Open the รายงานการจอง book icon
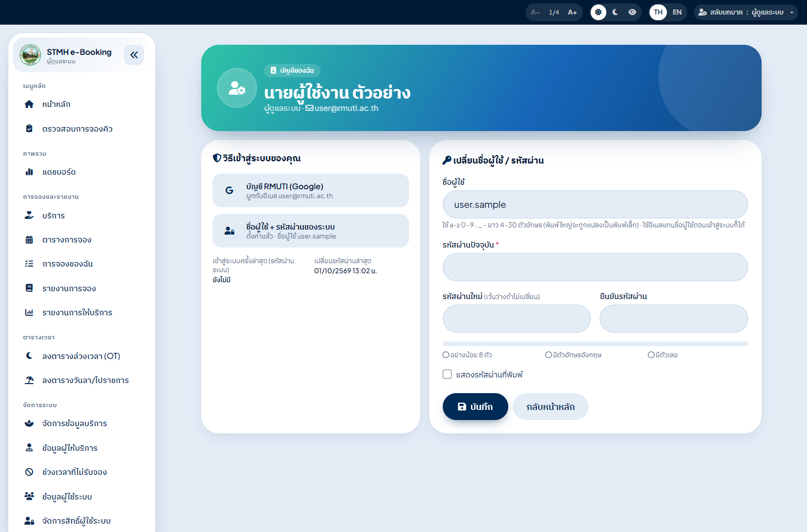The height and width of the screenshot is (532, 807). 29,288
